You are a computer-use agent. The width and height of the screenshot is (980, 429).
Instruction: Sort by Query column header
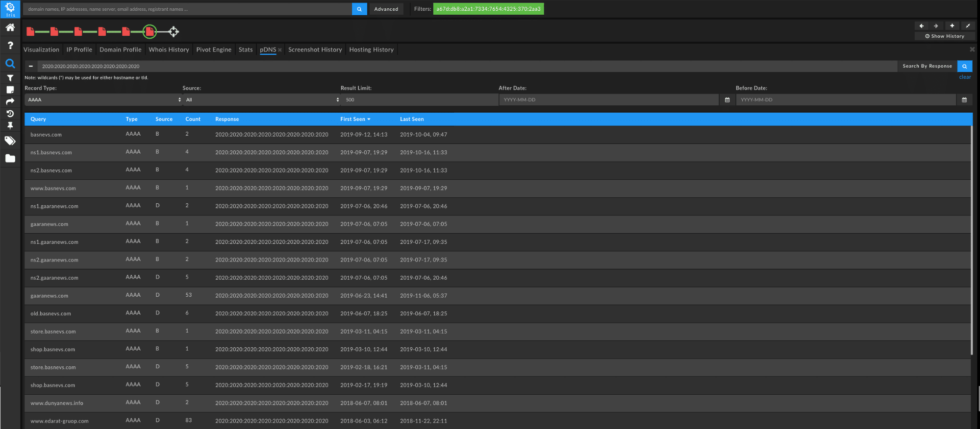38,119
